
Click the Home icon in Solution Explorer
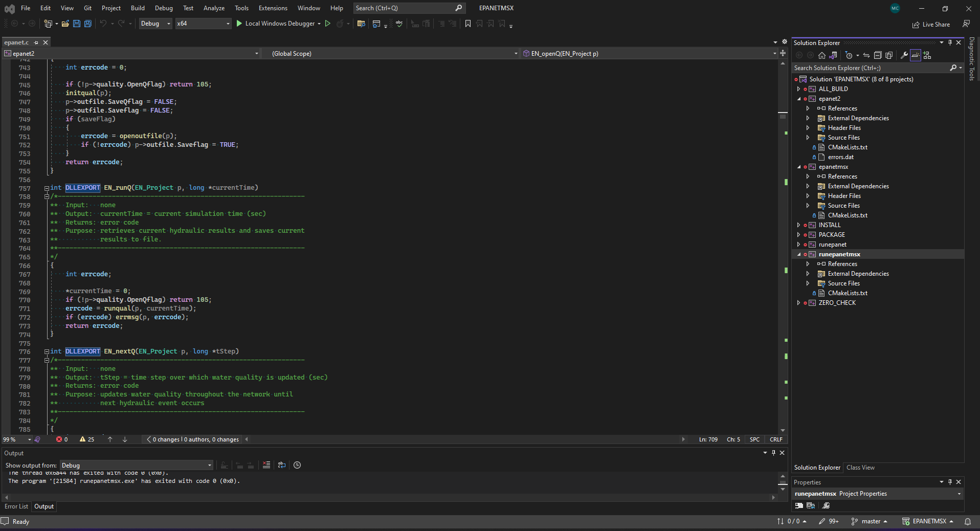822,55
